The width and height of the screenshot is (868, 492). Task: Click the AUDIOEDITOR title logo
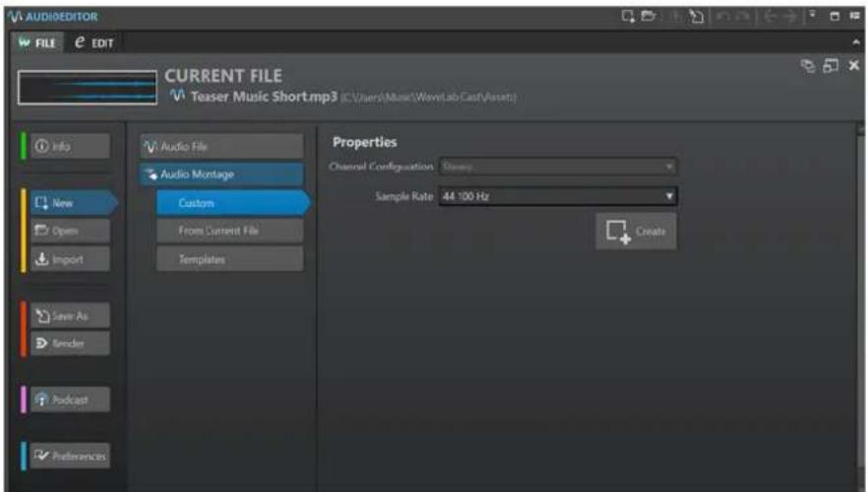pyautogui.click(x=53, y=17)
